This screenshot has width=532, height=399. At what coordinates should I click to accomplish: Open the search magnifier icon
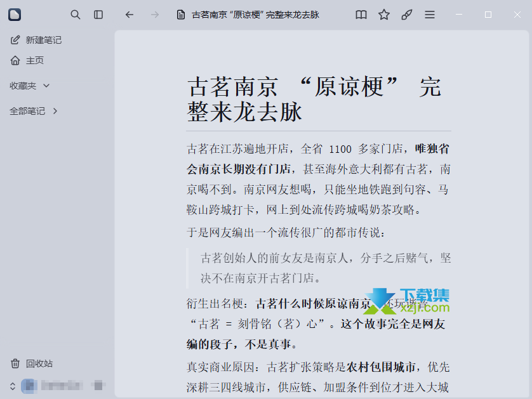click(x=76, y=15)
